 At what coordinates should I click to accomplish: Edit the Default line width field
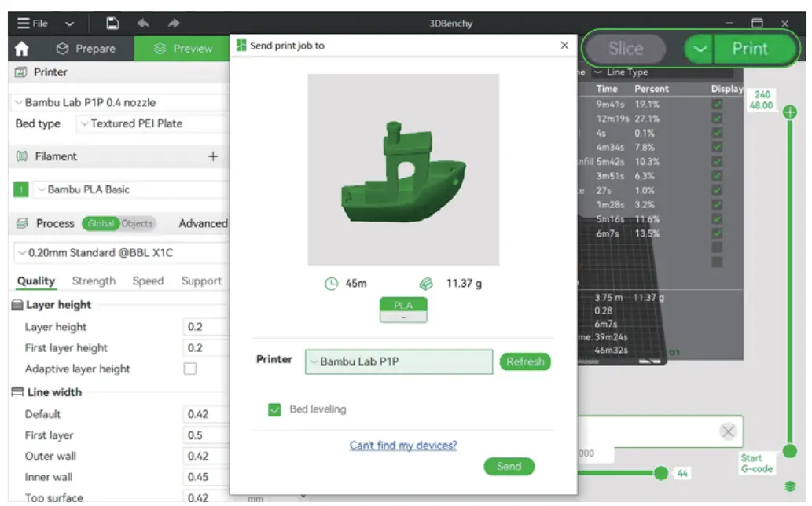[206, 414]
